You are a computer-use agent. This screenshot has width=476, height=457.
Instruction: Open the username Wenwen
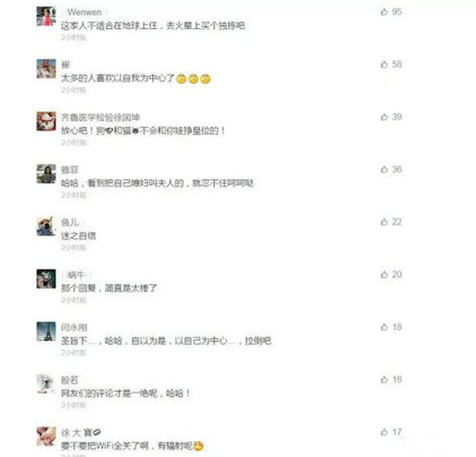pos(85,12)
